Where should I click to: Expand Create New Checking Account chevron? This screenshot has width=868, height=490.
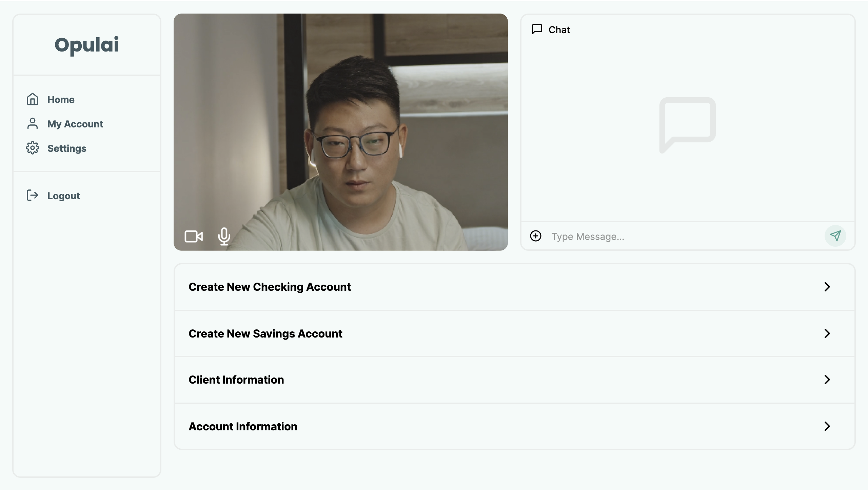tap(827, 287)
